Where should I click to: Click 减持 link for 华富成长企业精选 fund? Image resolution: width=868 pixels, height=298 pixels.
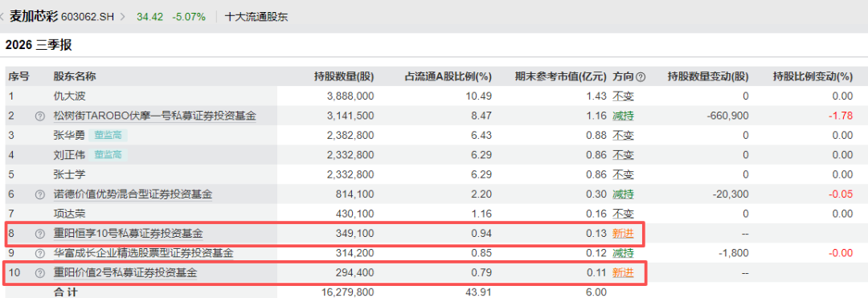(x=623, y=253)
